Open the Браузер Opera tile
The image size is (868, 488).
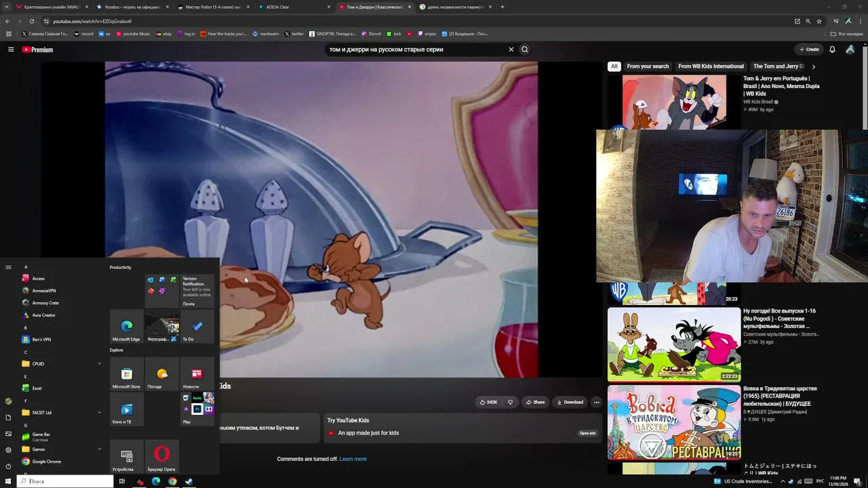[161, 457]
